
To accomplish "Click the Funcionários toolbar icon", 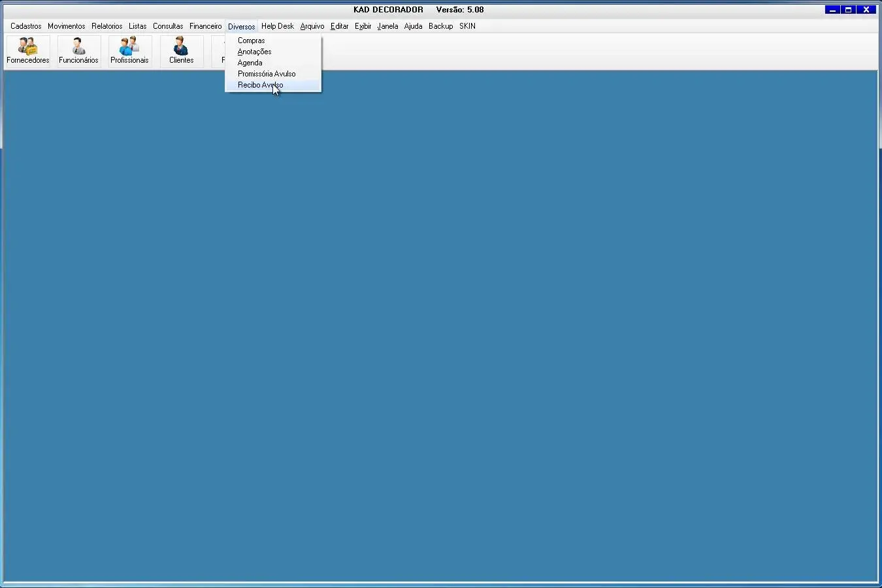I will click(x=78, y=50).
